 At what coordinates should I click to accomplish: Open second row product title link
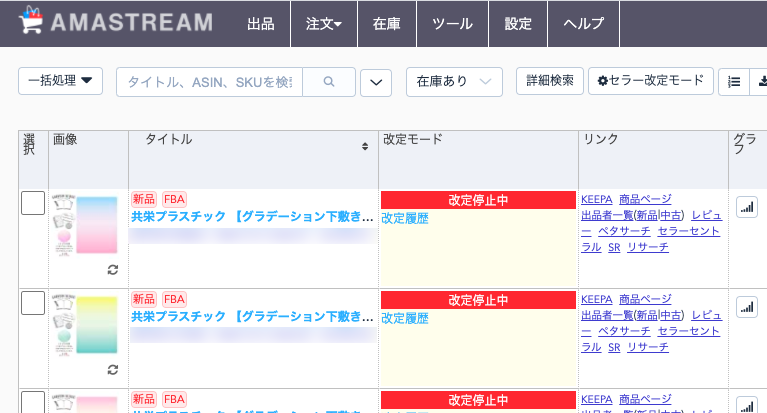[252, 316]
